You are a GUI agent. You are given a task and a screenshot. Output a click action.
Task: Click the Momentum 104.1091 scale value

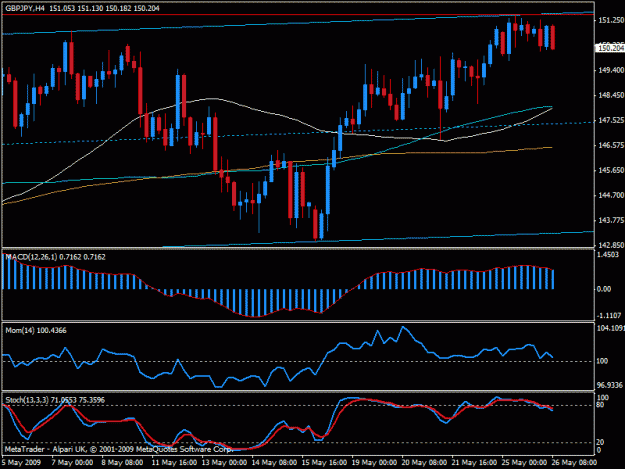tap(611, 328)
